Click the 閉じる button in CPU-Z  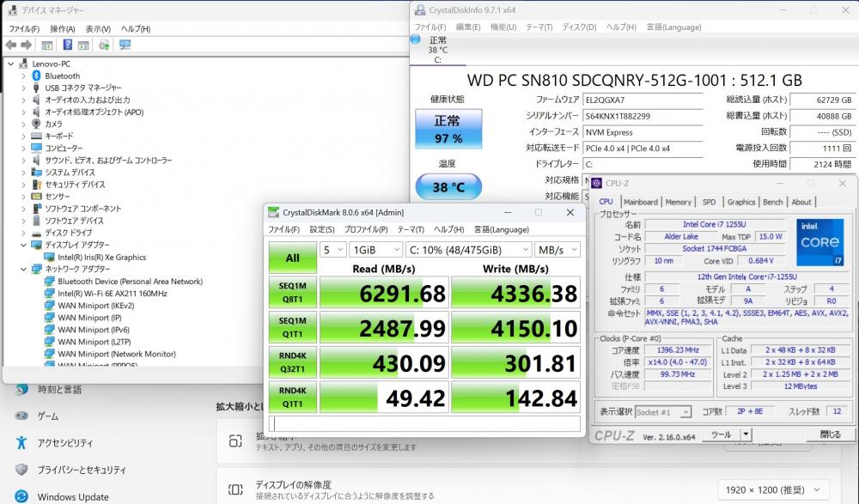tap(830, 434)
